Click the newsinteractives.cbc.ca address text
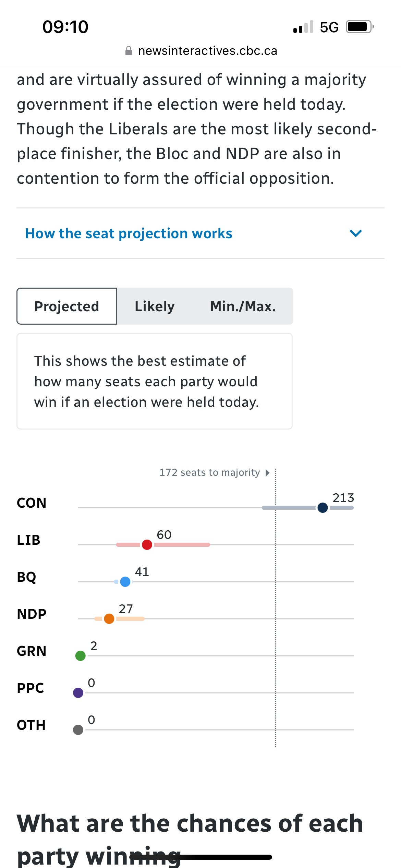Screen dimensions: 401x868 [x=208, y=51]
